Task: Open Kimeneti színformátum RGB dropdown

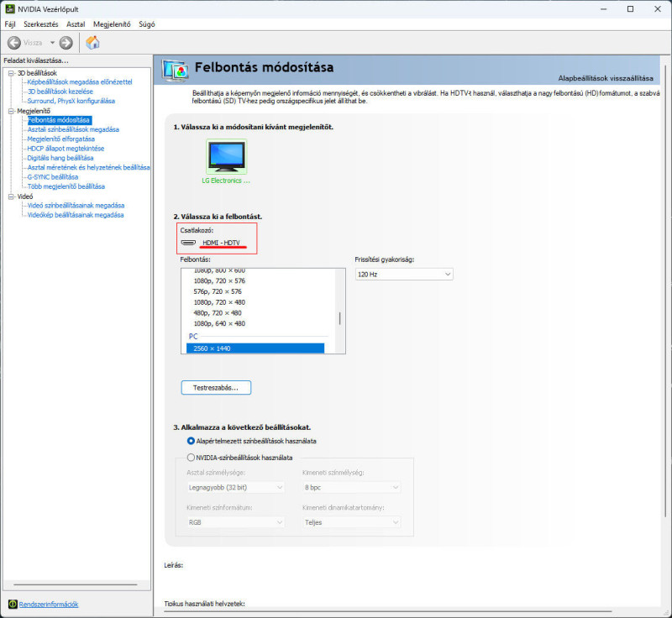Action: [x=236, y=522]
